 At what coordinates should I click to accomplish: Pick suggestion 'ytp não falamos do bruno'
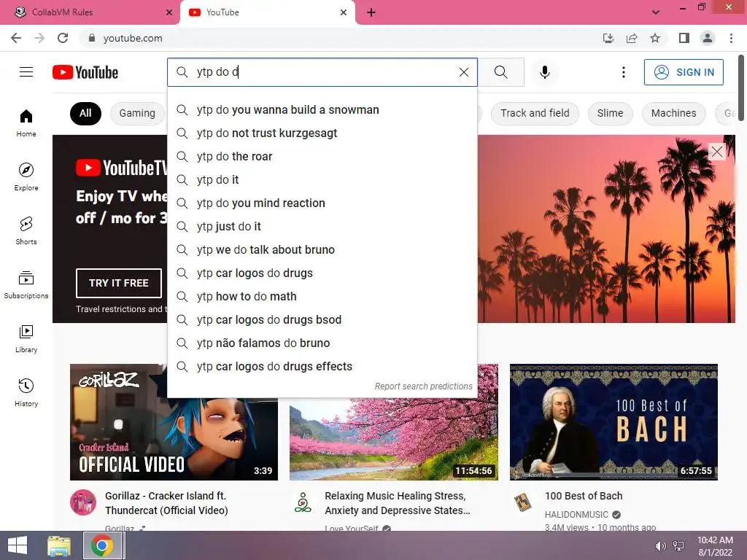[322, 343]
